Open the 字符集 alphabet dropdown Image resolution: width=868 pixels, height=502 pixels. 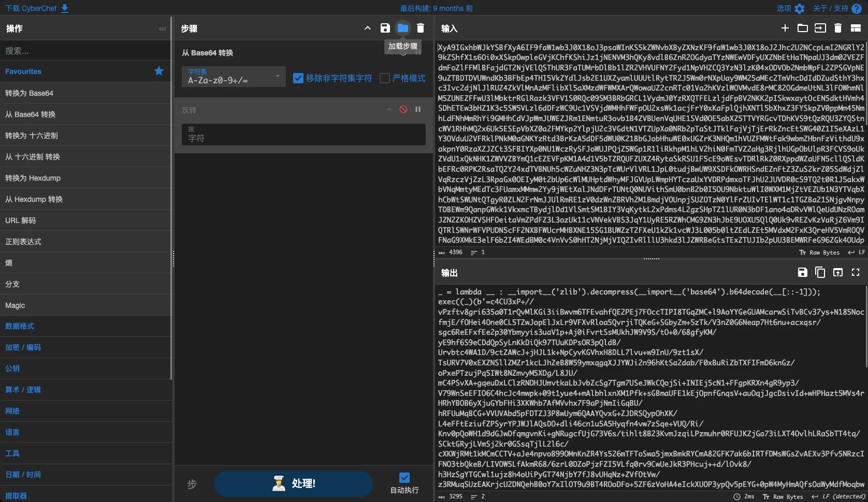(234, 77)
